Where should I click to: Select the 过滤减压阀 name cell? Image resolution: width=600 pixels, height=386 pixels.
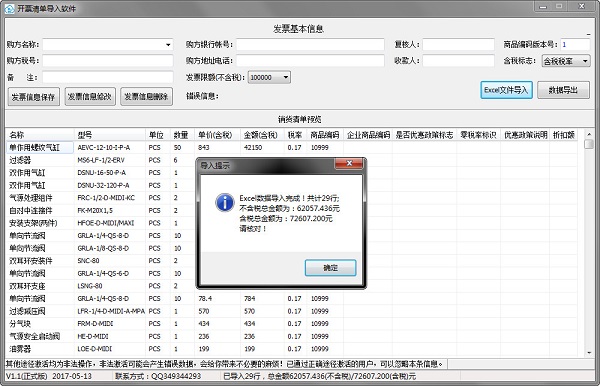40,311
